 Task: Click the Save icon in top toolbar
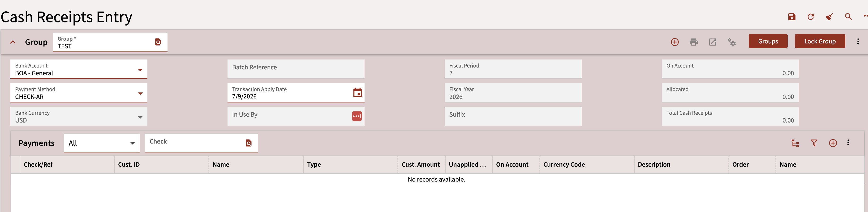click(791, 17)
